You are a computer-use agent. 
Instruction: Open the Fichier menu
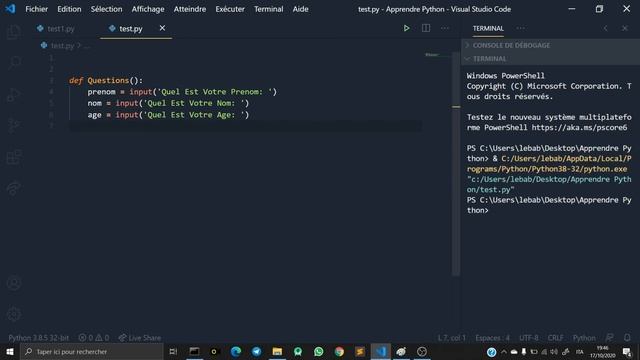36,9
